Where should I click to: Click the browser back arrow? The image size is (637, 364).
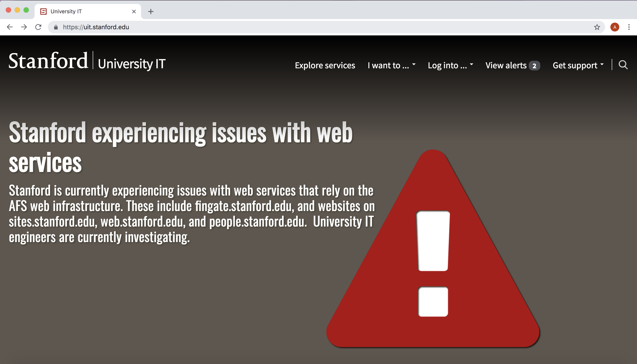click(10, 27)
